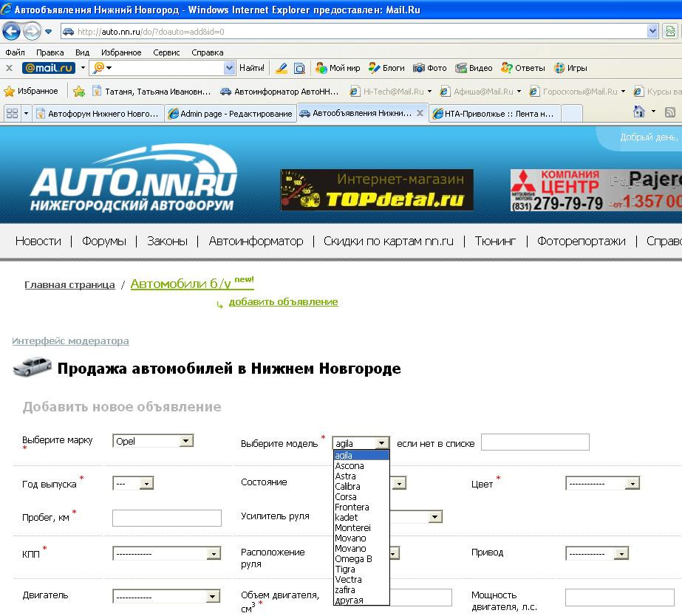The height and width of the screenshot is (616, 682).
Task: Open the Сервис menu
Action: tap(166, 52)
